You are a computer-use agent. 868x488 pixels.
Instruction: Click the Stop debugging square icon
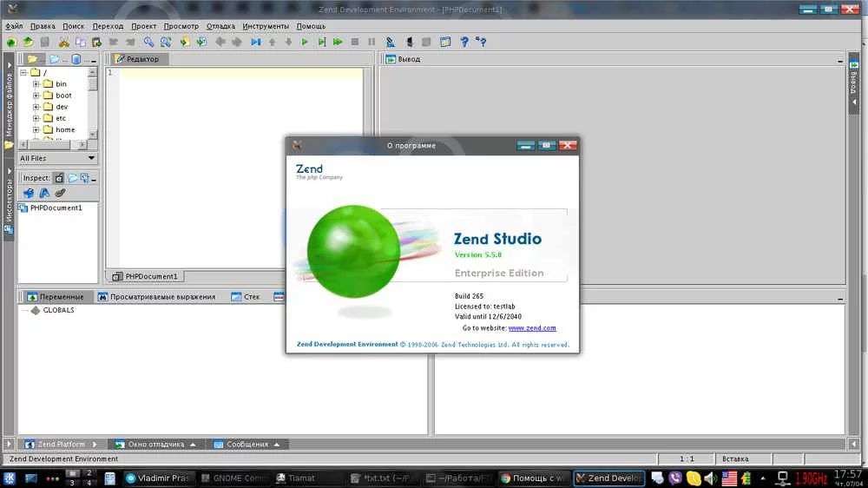pos(355,42)
